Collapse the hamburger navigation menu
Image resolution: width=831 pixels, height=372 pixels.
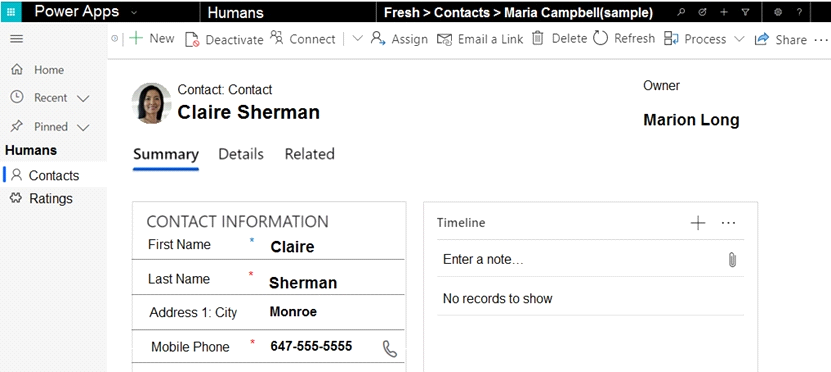(17, 39)
